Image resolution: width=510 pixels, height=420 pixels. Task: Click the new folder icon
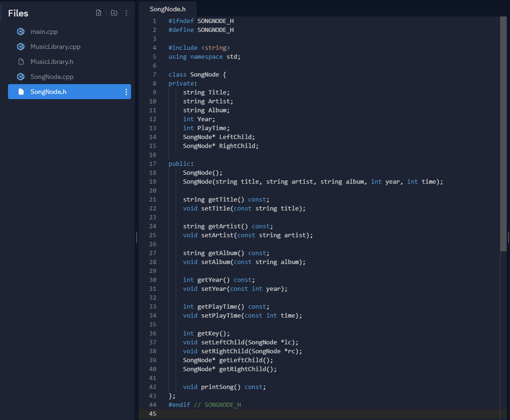[x=114, y=13]
